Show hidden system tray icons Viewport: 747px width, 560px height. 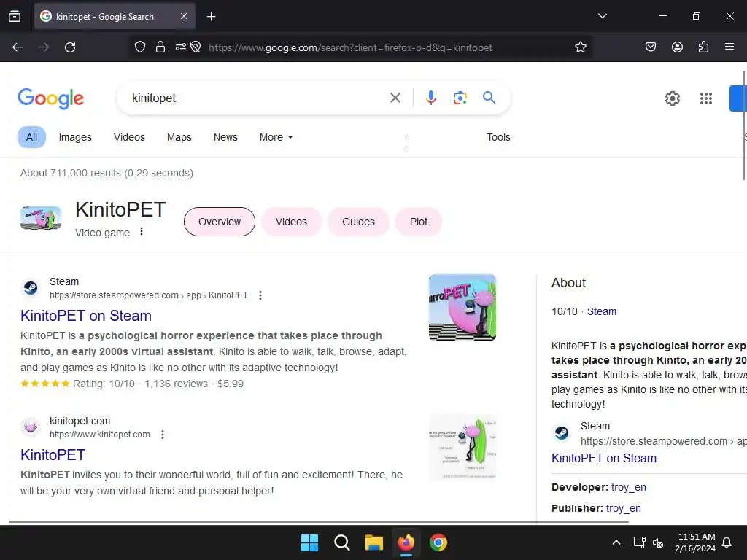(x=616, y=542)
